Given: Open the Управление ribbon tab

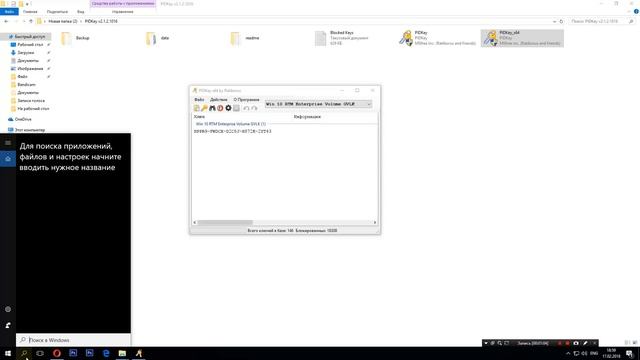Looking at the screenshot, I should pyautogui.click(x=122, y=12).
